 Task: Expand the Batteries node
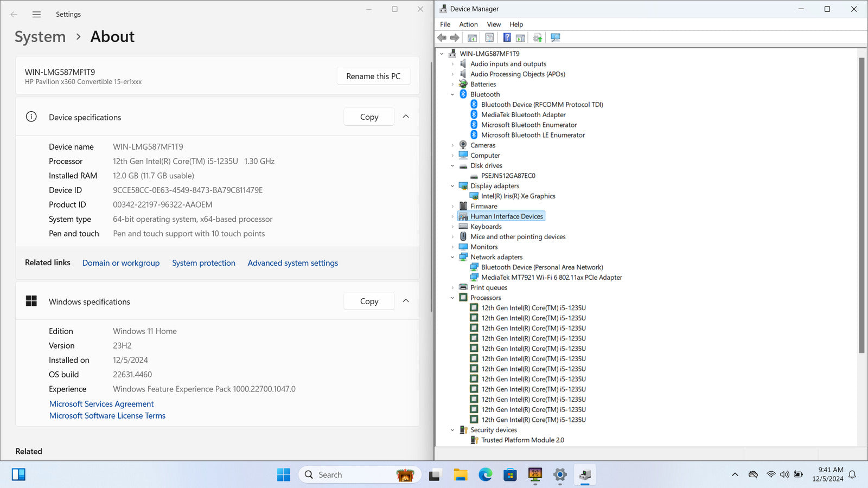click(452, 84)
